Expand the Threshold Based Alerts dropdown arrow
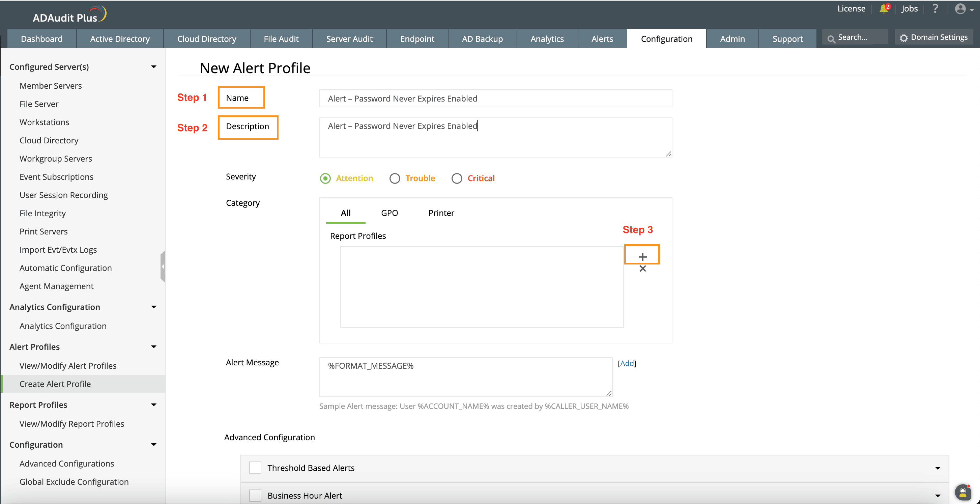The width and height of the screenshot is (980, 504). point(938,468)
